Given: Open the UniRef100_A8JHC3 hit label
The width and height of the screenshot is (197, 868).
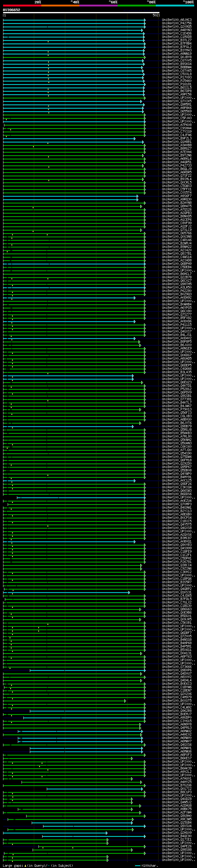Looking at the screenshot, I should point(176,20).
